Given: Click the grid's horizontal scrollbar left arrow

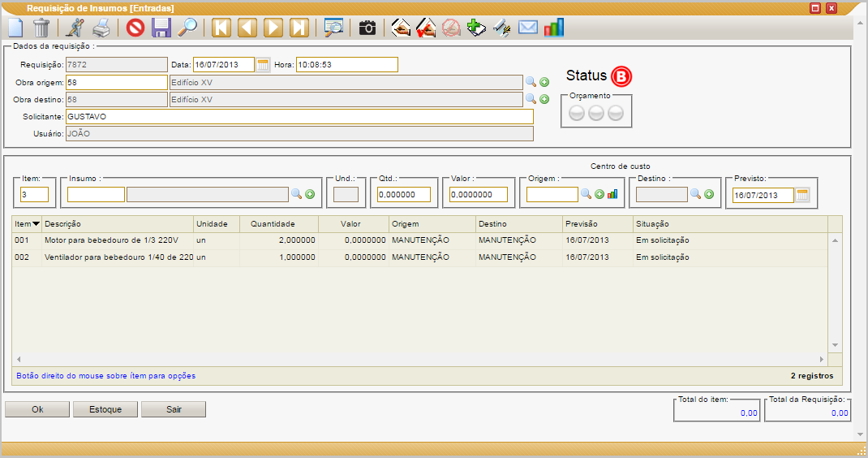Looking at the screenshot, I should (x=19, y=359).
